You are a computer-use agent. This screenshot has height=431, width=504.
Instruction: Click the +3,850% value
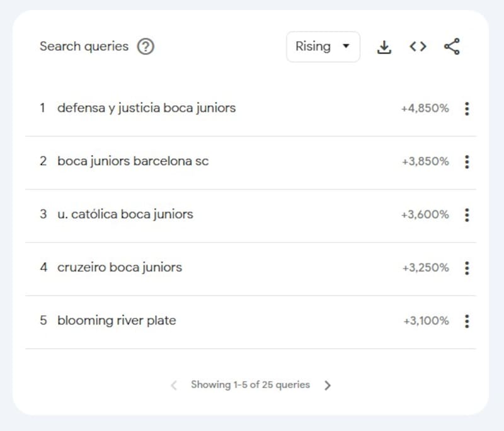(x=426, y=161)
